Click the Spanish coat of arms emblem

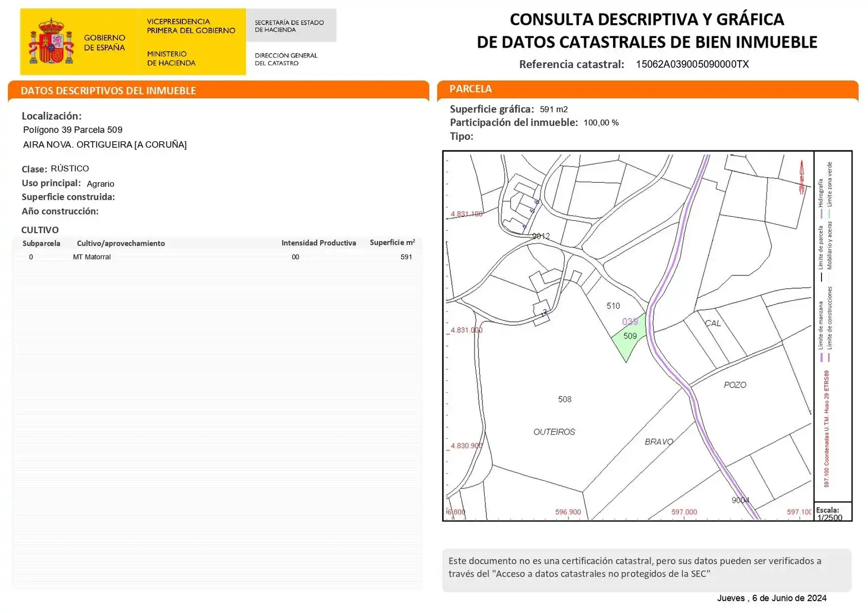pyautogui.click(x=52, y=41)
